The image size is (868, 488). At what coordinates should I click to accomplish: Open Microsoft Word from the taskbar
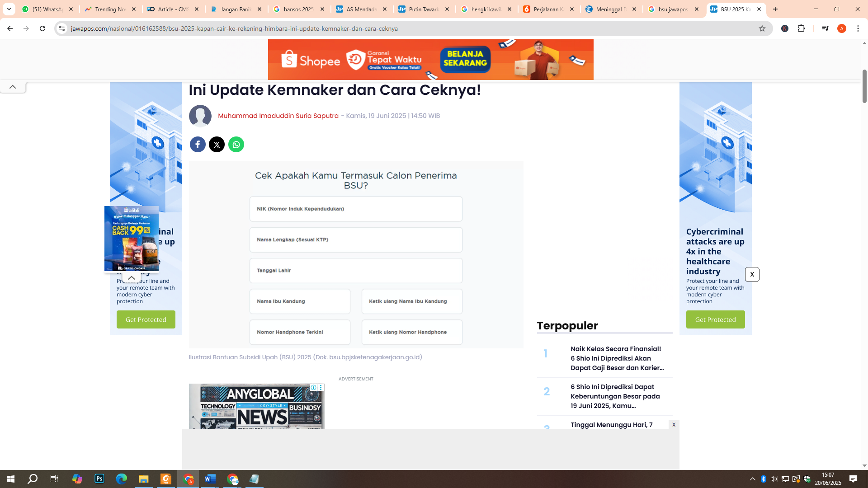point(210,479)
